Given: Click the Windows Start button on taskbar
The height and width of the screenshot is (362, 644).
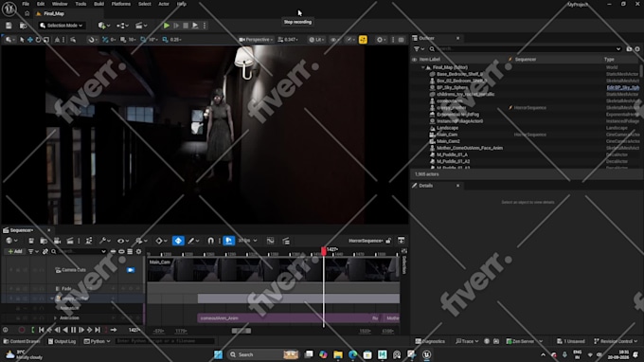Looking at the screenshot, I should [218, 354].
